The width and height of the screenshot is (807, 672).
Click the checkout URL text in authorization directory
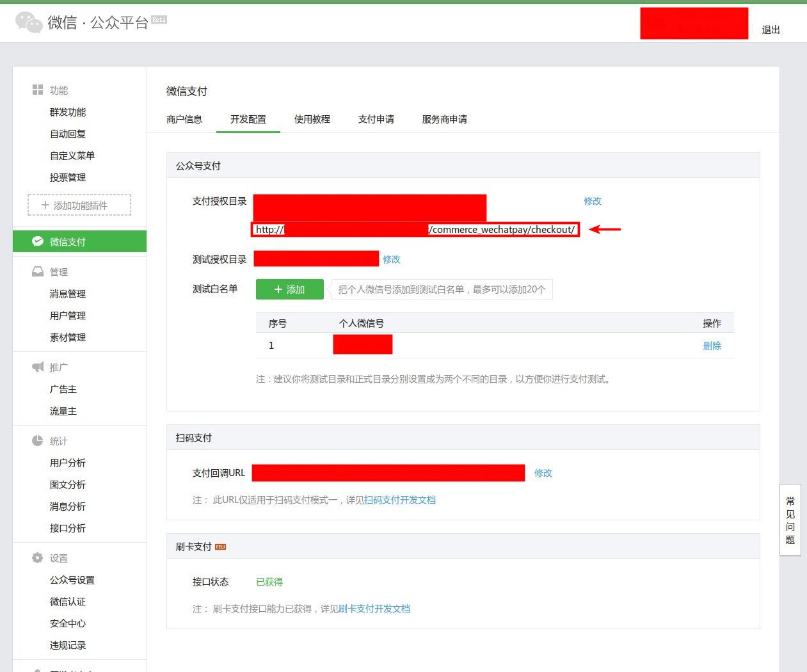click(415, 229)
